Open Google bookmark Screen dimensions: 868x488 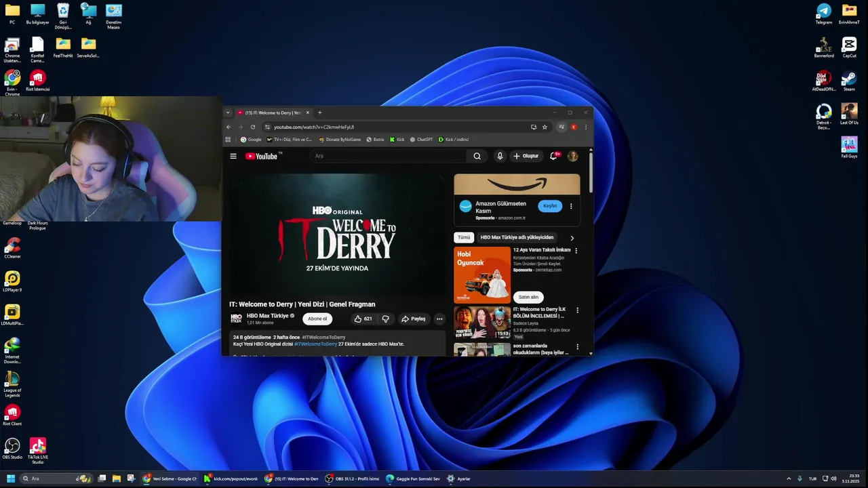[251, 140]
